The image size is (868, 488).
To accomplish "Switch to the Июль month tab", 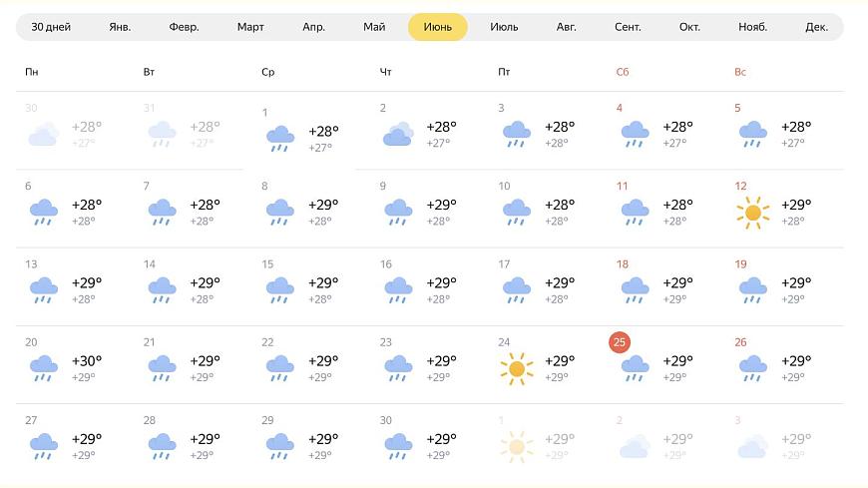I will (504, 27).
